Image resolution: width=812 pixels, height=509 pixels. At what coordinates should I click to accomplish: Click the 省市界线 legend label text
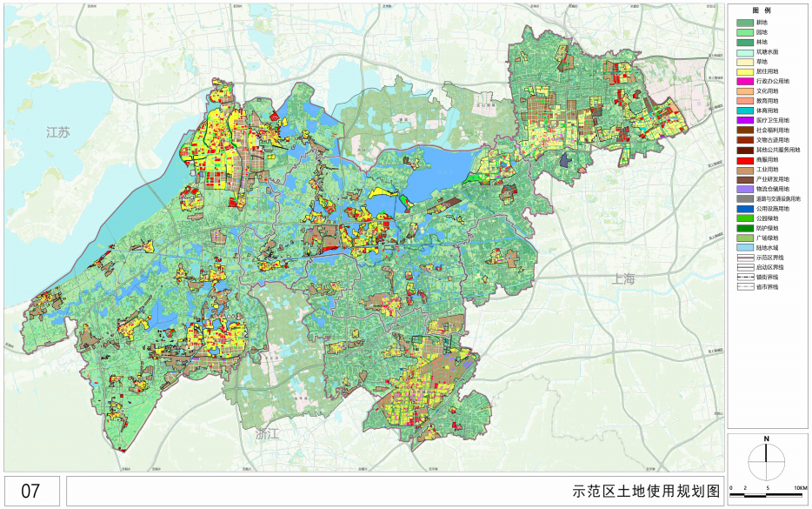click(x=767, y=287)
